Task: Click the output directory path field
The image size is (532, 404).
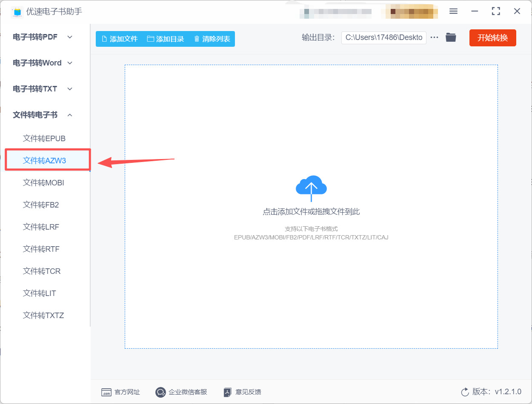Action: pos(384,37)
